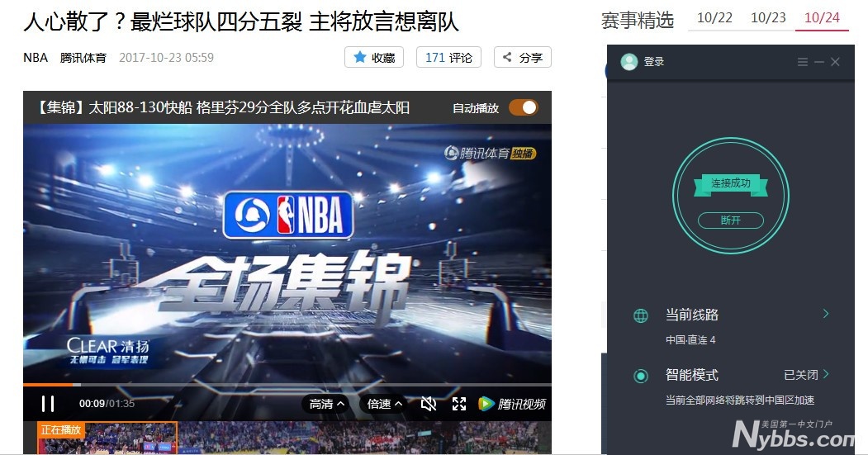Click the 智能模式 label
Screen dimensions: 868x455
pyautogui.click(x=692, y=375)
